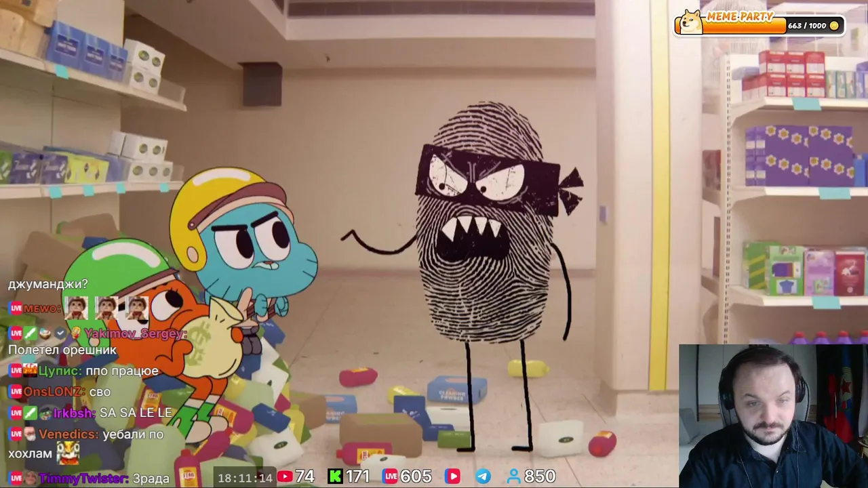Click the LIVE badge beside OnsLONZ

pyautogui.click(x=16, y=392)
